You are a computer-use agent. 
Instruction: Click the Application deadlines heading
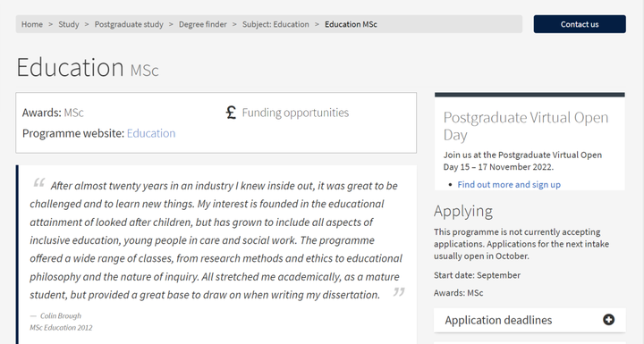498,320
